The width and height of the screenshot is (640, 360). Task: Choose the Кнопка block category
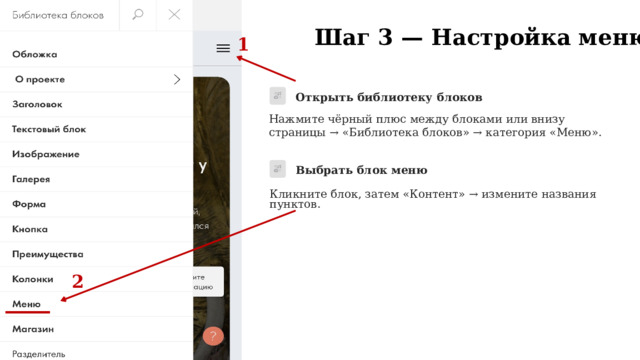96,229
